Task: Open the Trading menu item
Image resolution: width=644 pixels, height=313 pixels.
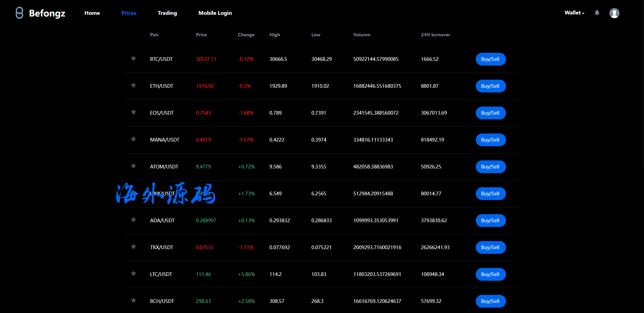Action: pos(167,13)
